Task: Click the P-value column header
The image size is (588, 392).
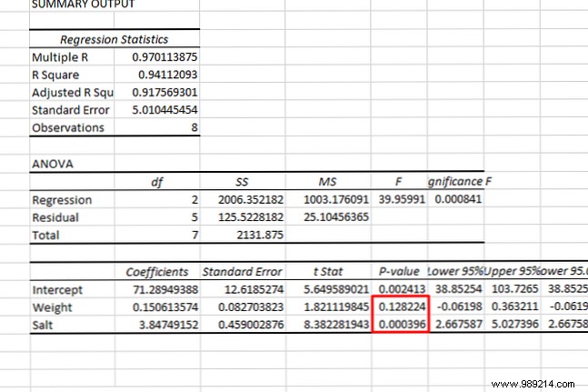Action: click(x=399, y=271)
